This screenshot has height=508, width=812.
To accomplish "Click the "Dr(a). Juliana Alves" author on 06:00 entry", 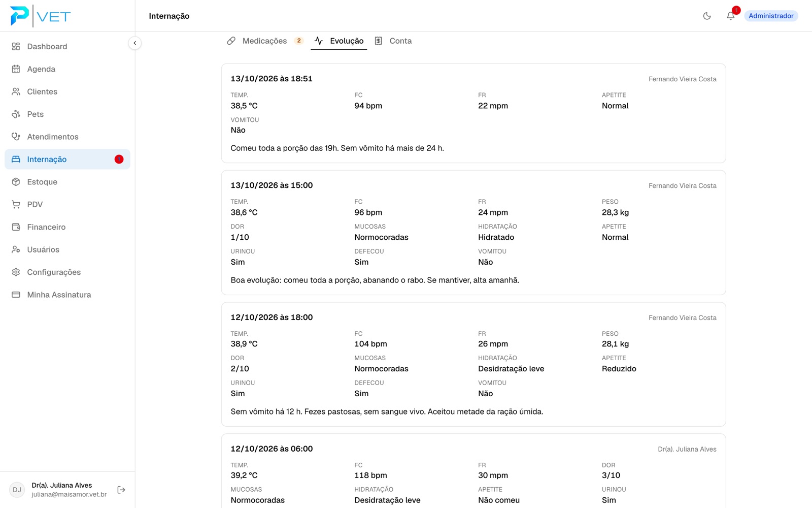I will 687,450.
